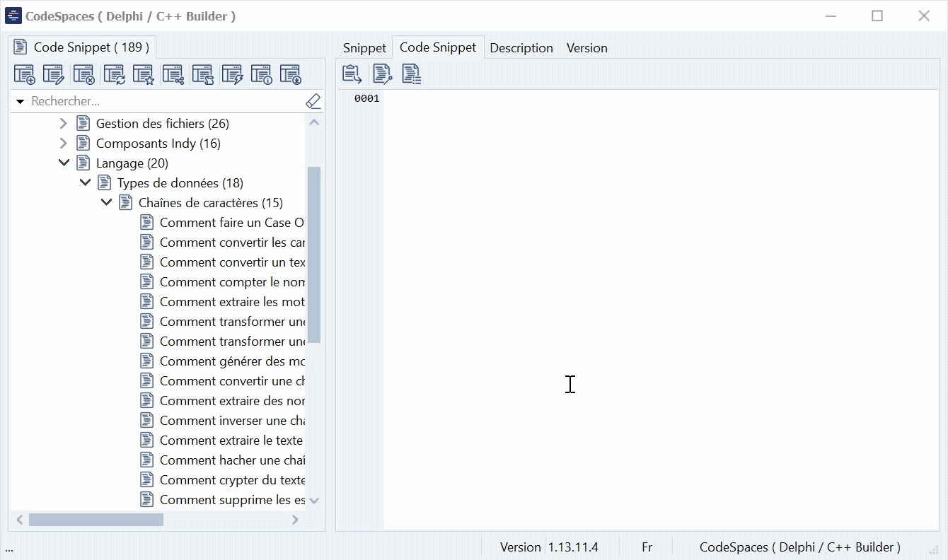The height and width of the screenshot is (560, 948).
Task: Collapse the Chaînes de caractères node
Action: coord(106,203)
